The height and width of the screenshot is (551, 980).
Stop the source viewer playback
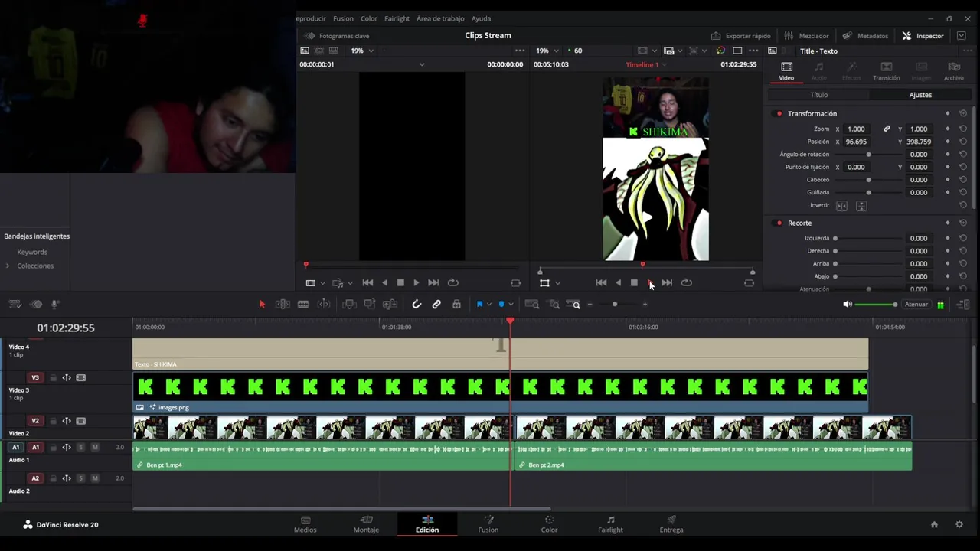click(400, 283)
